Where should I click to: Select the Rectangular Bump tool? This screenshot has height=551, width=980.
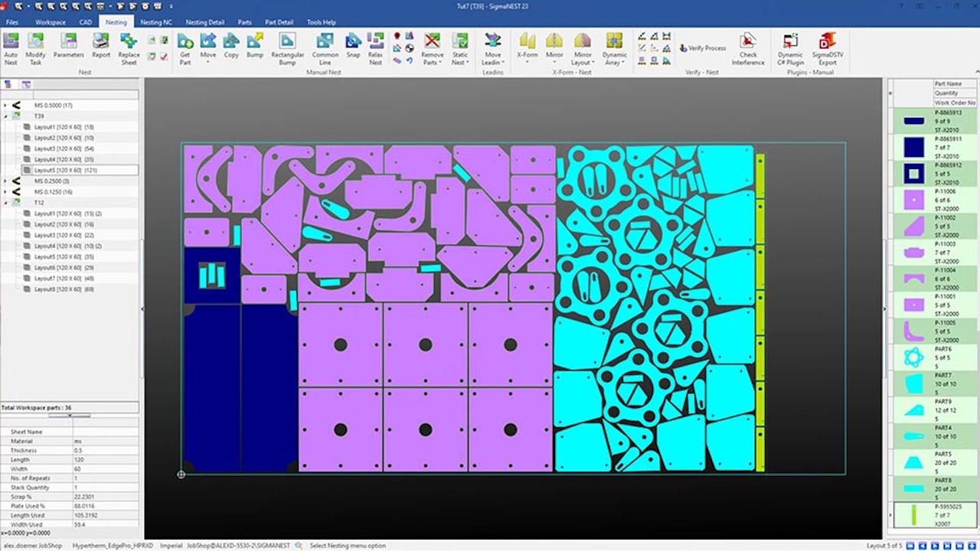pos(287,47)
